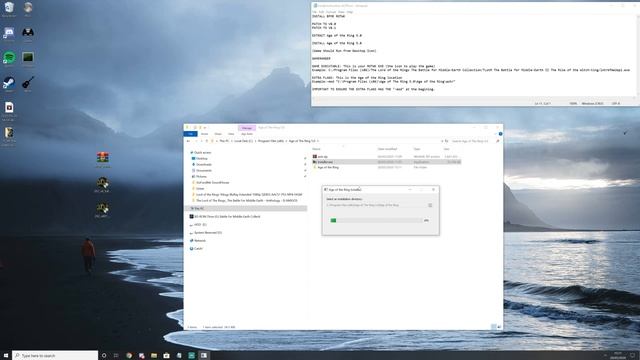Click installer directory browse button

tap(430, 205)
